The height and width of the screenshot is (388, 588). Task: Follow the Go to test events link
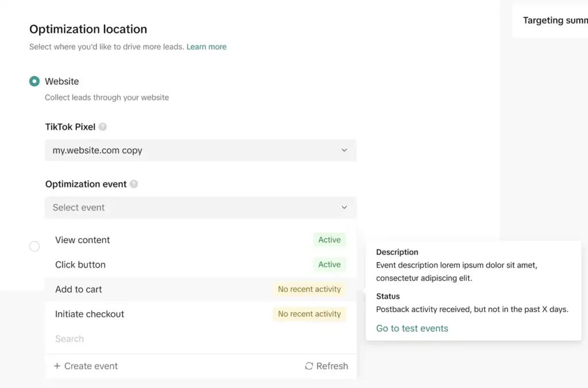click(x=412, y=329)
